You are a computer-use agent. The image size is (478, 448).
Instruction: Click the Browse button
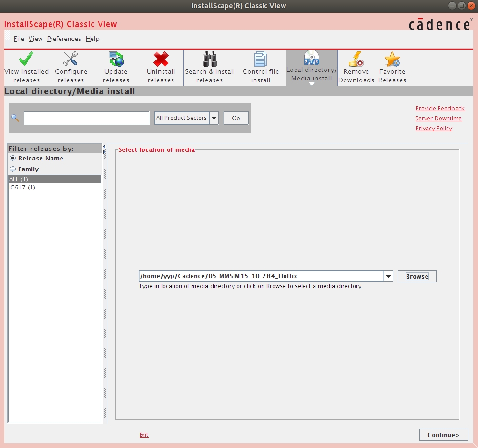[x=417, y=276]
